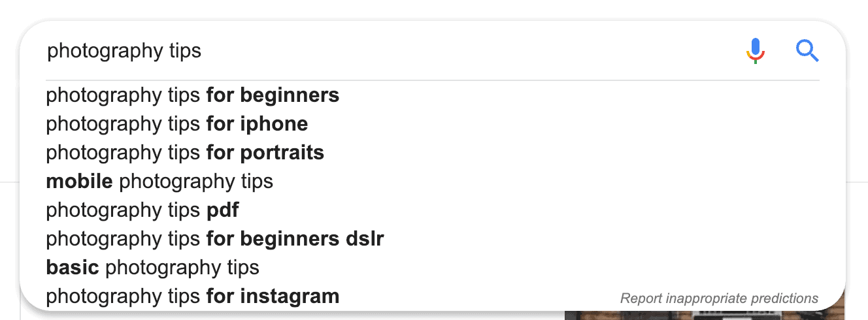Click into the "photography tips" search field

(x=392, y=51)
